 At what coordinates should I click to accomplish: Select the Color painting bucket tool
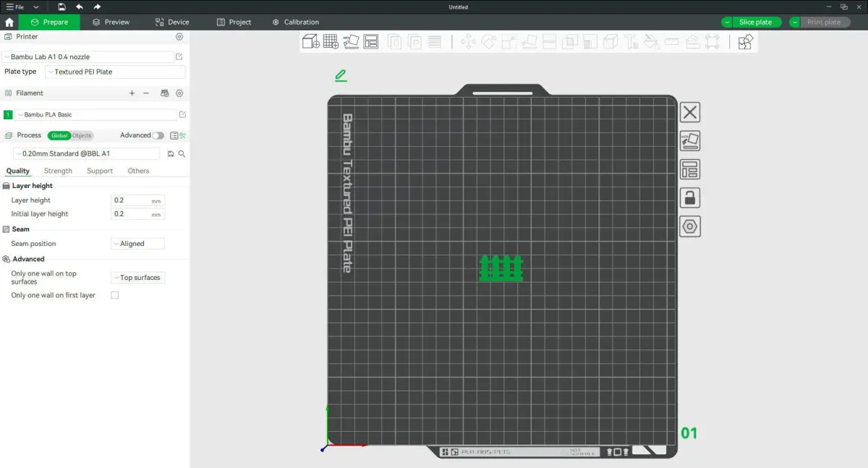point(651,42)
